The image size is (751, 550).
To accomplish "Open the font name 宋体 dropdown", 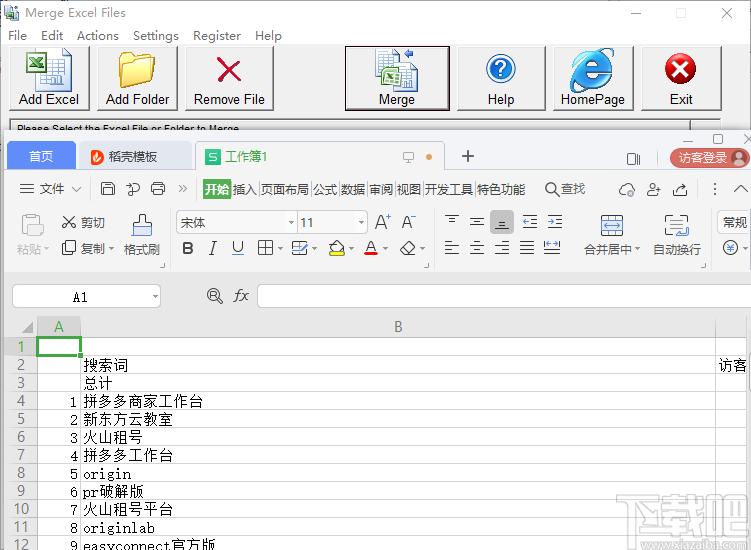I will tap(291, 222).
